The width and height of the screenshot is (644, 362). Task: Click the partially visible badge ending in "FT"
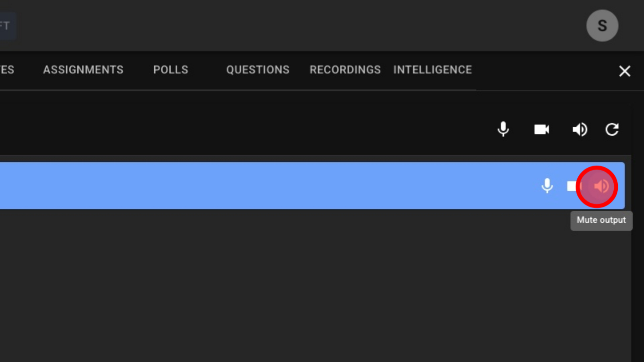tap(6, 26)
